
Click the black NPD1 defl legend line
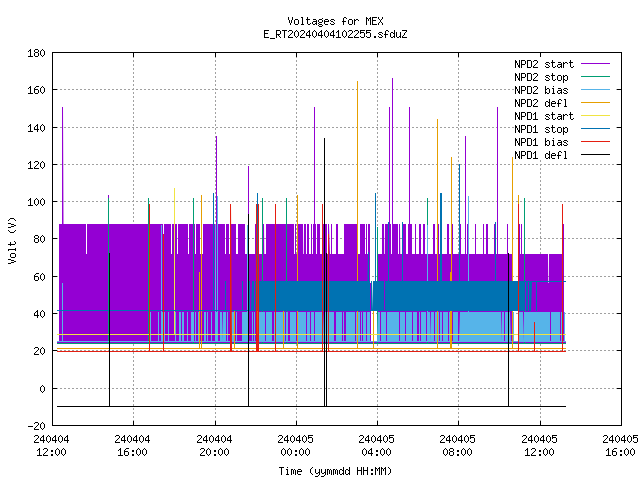click(596, 155)
